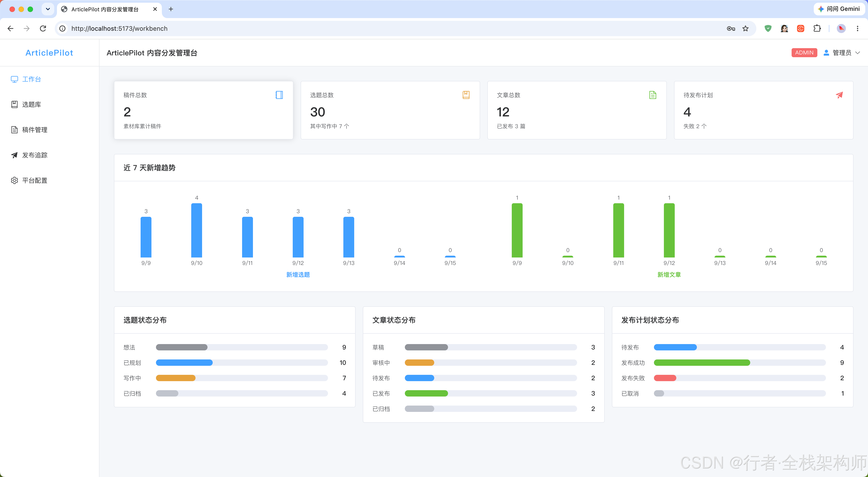Select the ArticlePilot 内容分发管理台 browser tab

[109, 9]
